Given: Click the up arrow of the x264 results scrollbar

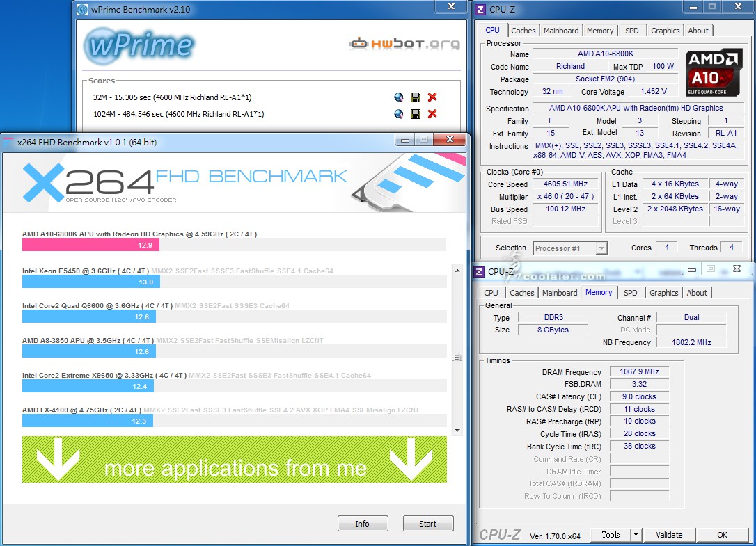Looking at the screenshot, I should (457, 271).
